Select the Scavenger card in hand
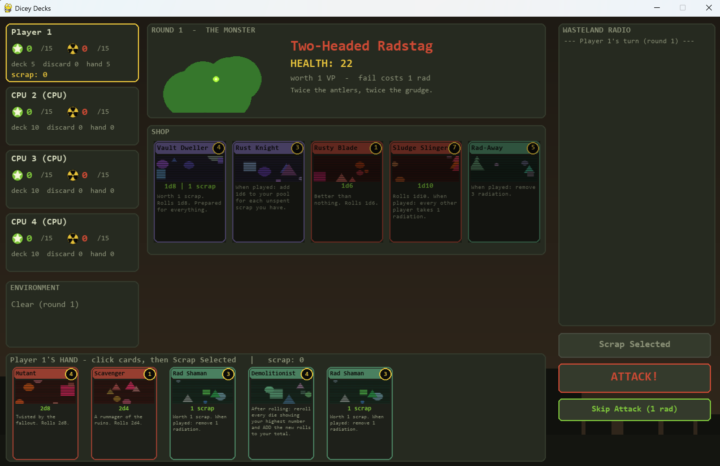Screen dimensions: 720x466 coord(124,413)
